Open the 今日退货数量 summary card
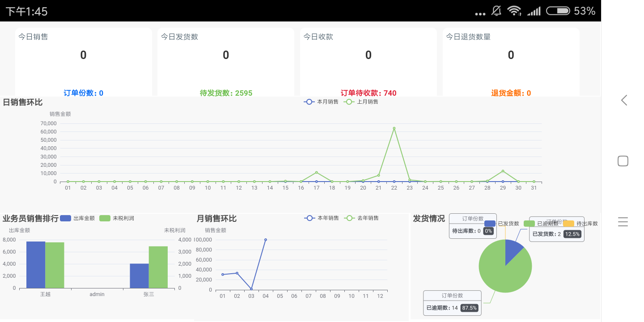This screenshot has width=644, height=322. (511, 62)
